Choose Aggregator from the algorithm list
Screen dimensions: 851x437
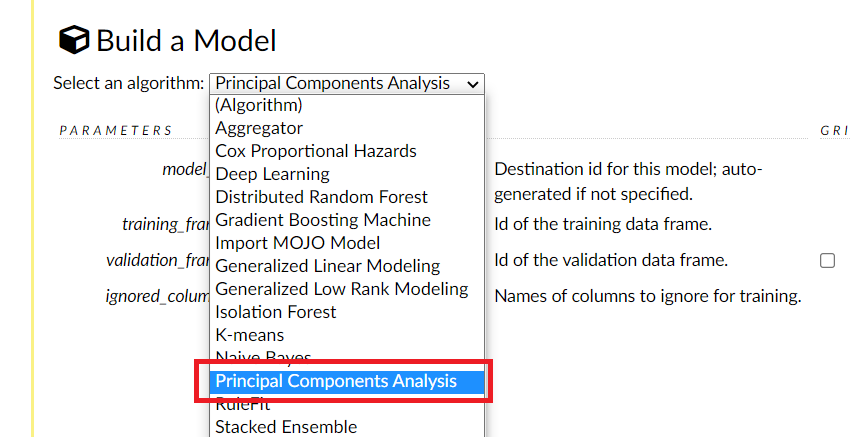tap(259, 128)
